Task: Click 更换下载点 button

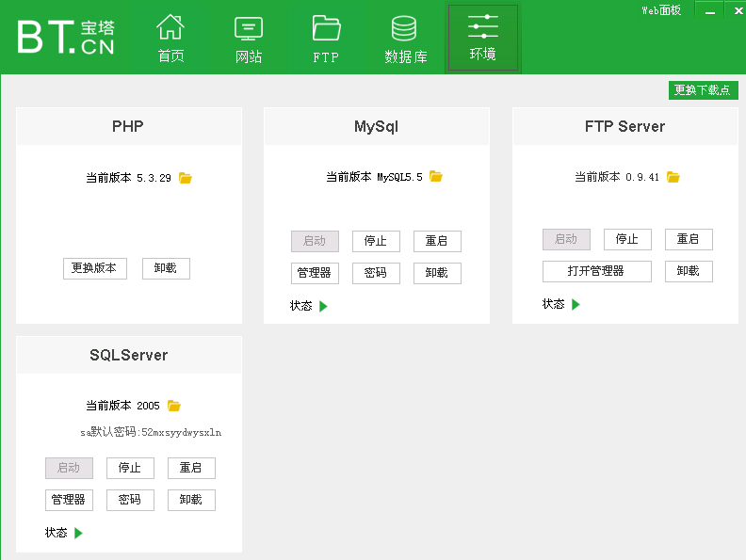Action: click(704, 89)
